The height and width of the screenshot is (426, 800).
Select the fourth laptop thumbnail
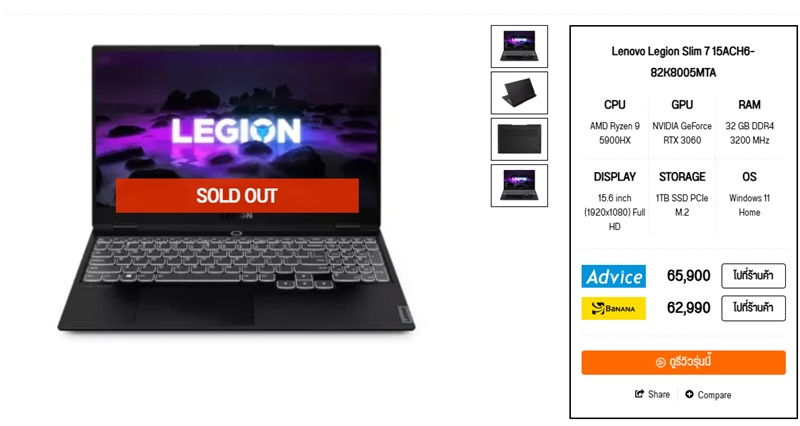point(519,186)
